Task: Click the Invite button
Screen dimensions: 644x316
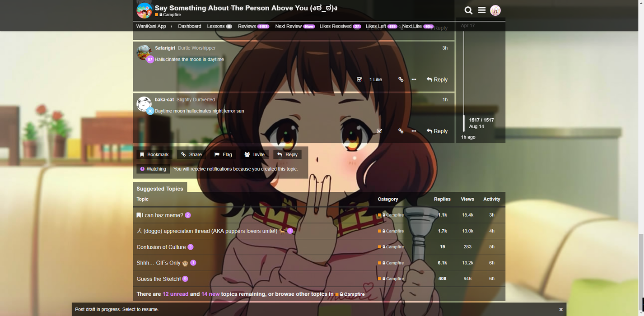Action: 254,154
